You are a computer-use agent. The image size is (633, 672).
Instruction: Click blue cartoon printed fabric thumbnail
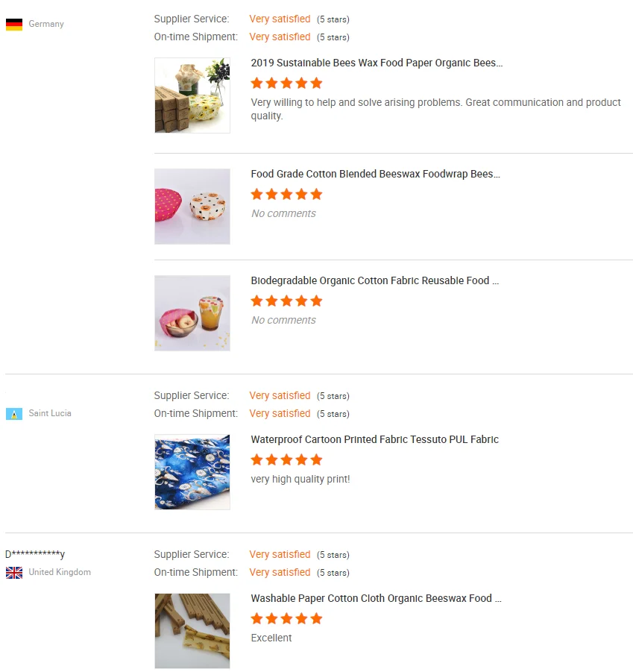coord(192,472)
